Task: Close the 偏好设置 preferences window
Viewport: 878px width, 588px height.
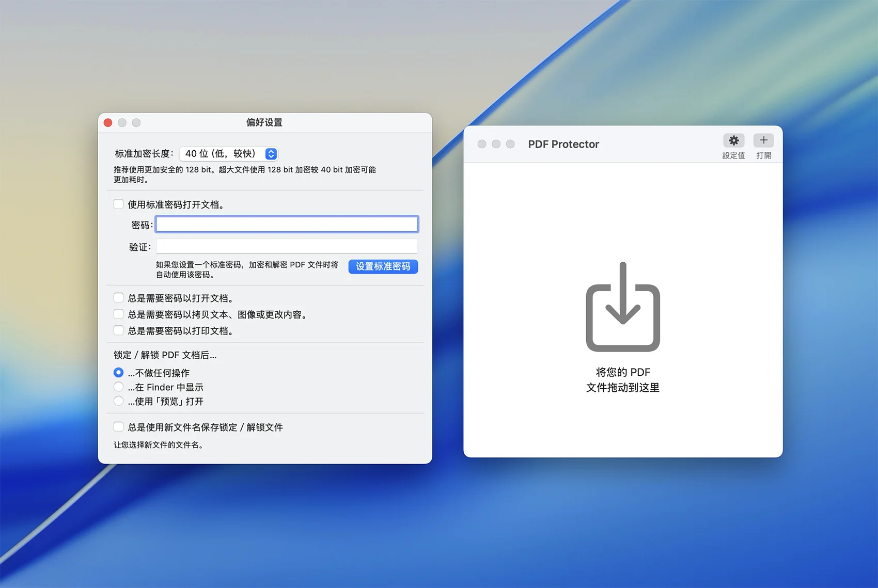Action: tap(108, 123)
